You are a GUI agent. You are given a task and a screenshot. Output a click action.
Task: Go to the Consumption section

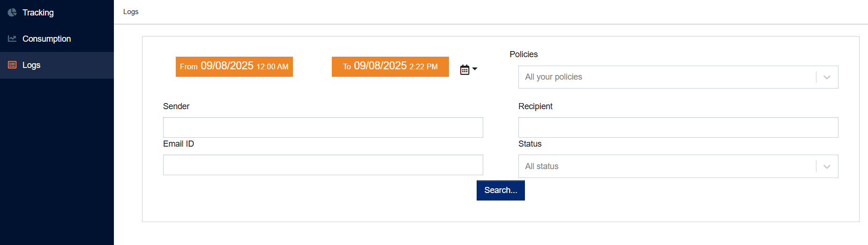click(x=46, y=39)
